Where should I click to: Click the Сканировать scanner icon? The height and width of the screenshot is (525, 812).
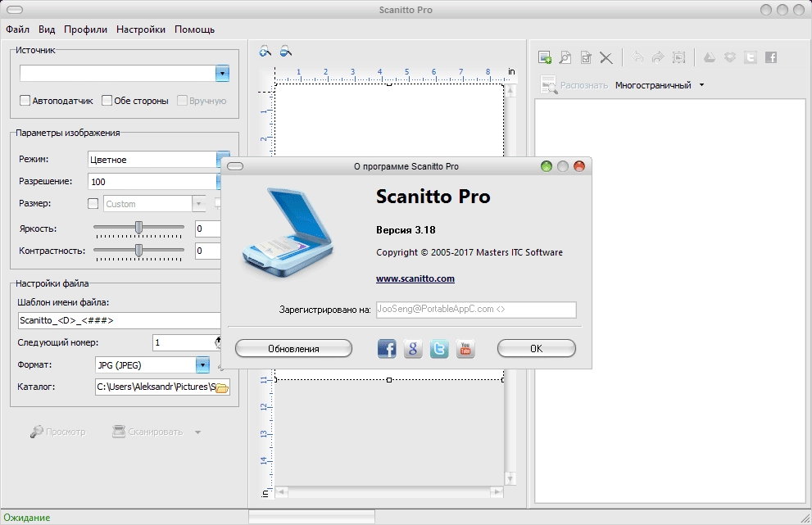[119, 432]
